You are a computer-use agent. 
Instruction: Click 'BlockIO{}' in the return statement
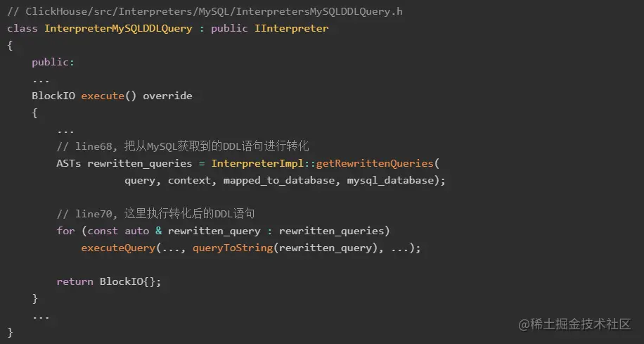pos(127,281)
